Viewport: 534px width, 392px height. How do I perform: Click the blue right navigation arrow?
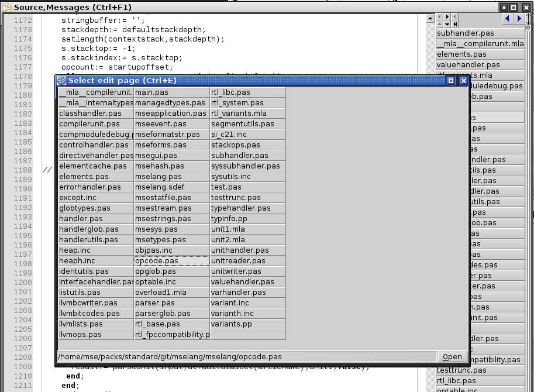tap(519, 19)
